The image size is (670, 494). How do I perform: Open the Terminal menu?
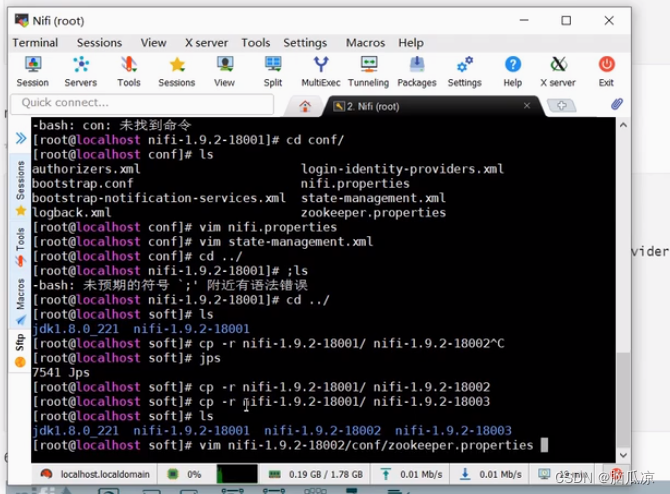point(35,43)
